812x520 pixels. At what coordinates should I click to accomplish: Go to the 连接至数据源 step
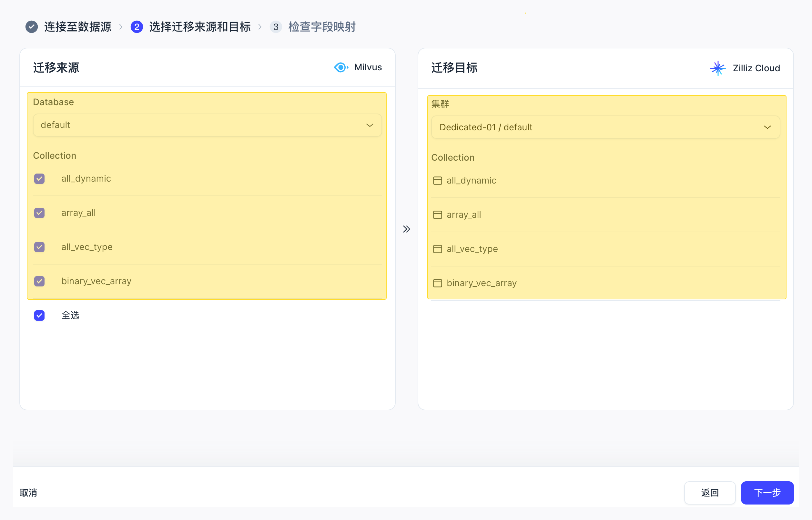click(x=78, y=27)
